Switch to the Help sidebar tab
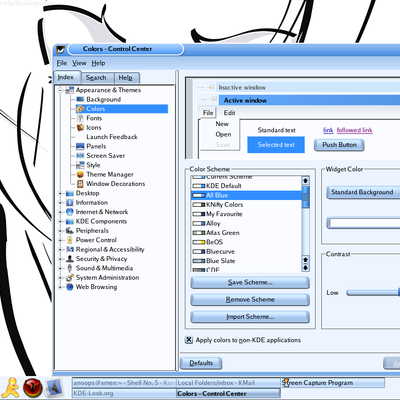The height and width of the screenshot is (400, 400). point(127,78)
